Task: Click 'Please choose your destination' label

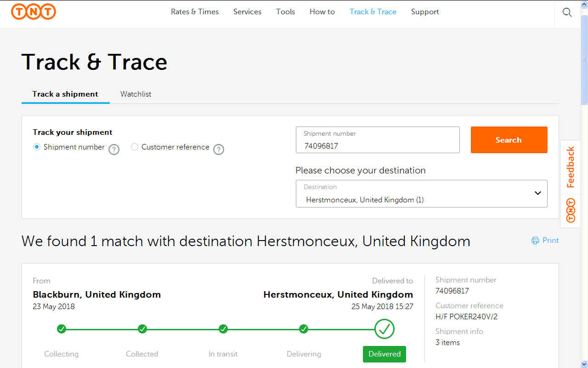Action: pos(361,171)
